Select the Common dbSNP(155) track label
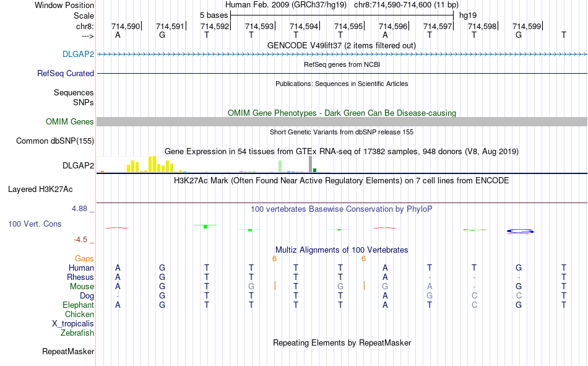 pyautogui.click(x=54, y=141)
